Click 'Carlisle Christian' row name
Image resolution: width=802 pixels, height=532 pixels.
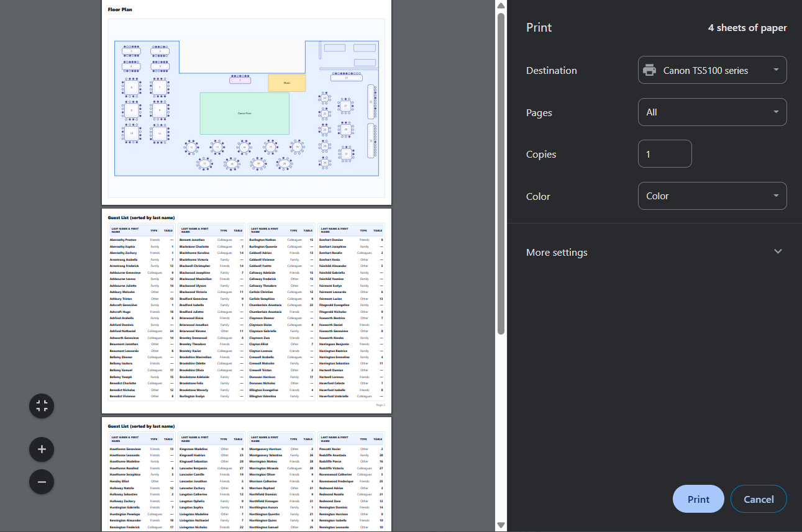click(262, 292)
